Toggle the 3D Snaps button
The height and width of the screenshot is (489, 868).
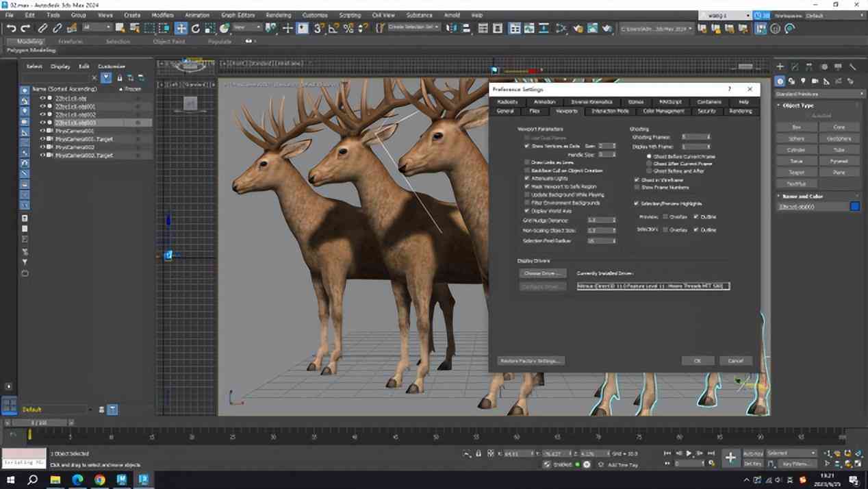pyautogui.click(x=319, y=28)
